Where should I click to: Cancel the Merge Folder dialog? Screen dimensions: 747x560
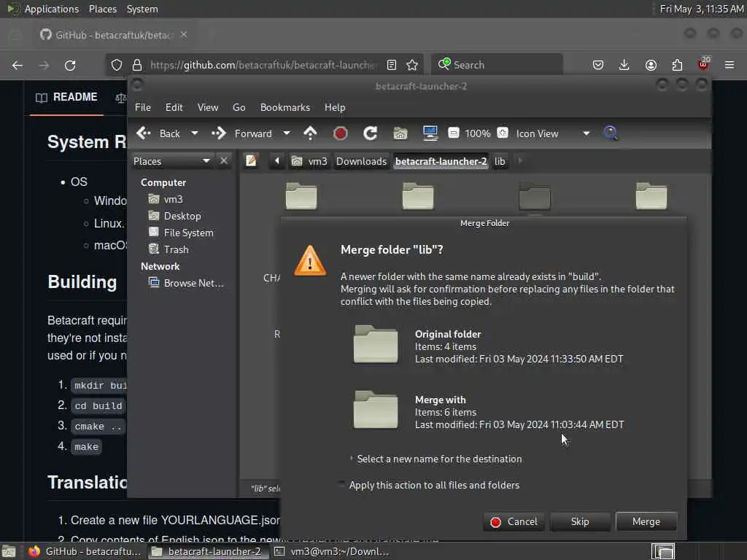[x=514, y=521]
